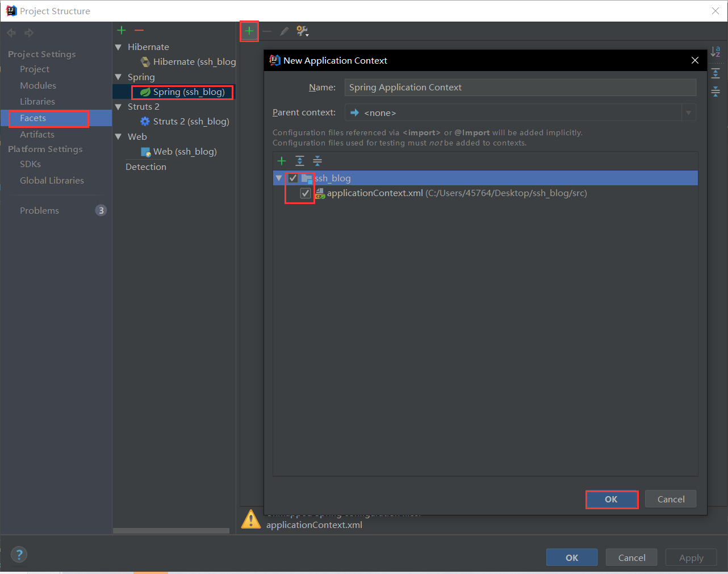728x574 pixels.
Task: Click Apply in Project Structure window
Action: (691, 558)
